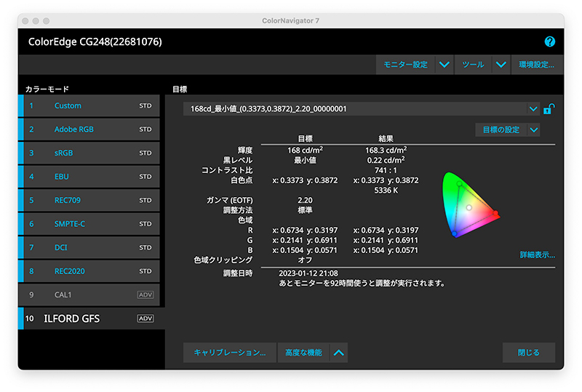The height and width of the screenshot is (392, 582).
Task: Open the help question mark icon
Action: coord(549,41)
